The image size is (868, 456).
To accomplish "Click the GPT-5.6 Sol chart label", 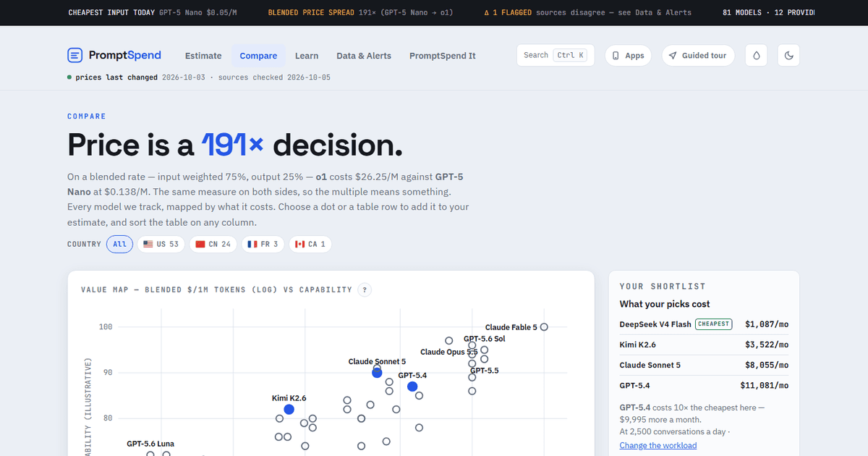I will (485, 339).
